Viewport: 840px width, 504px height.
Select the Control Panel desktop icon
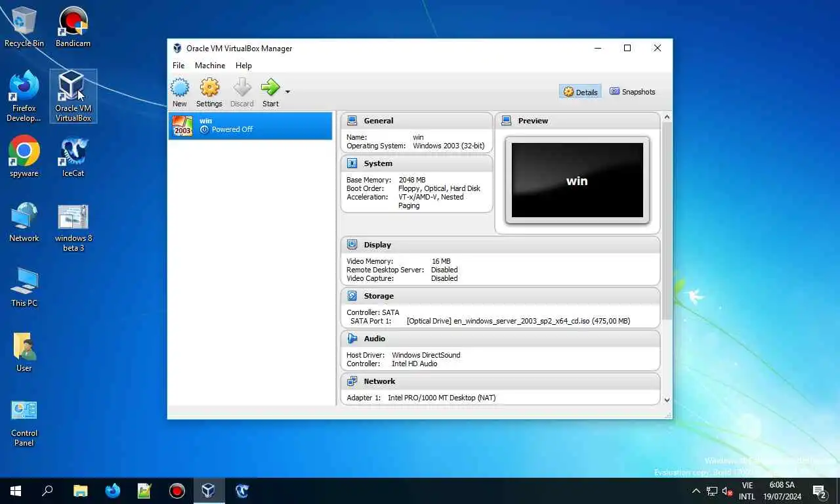point(24,423)
